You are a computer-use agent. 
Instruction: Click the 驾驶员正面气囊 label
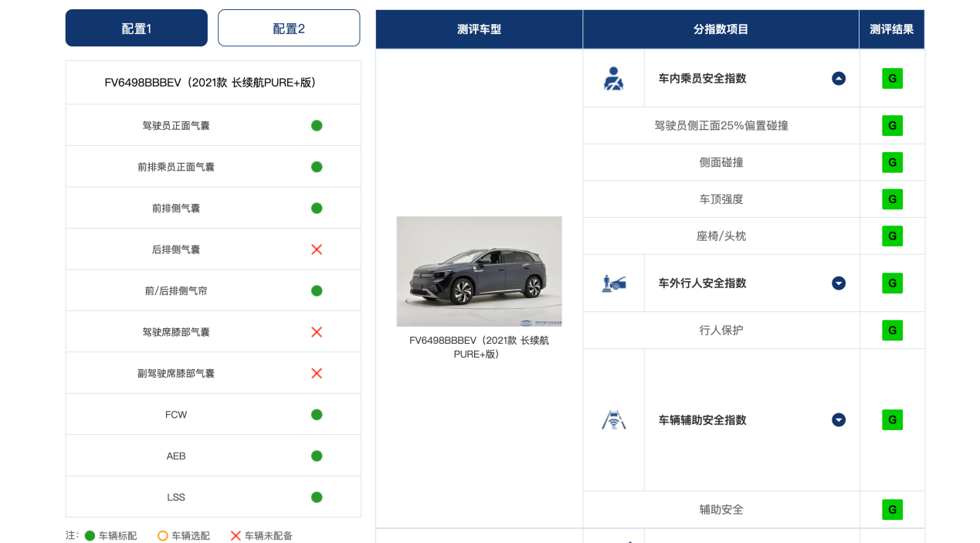(176, 125)
